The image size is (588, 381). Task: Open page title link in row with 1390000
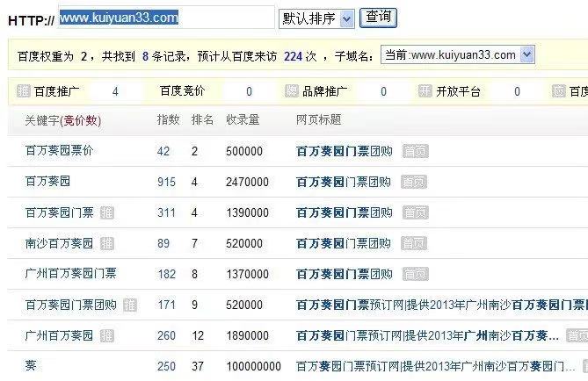click(x=345, y=212)
